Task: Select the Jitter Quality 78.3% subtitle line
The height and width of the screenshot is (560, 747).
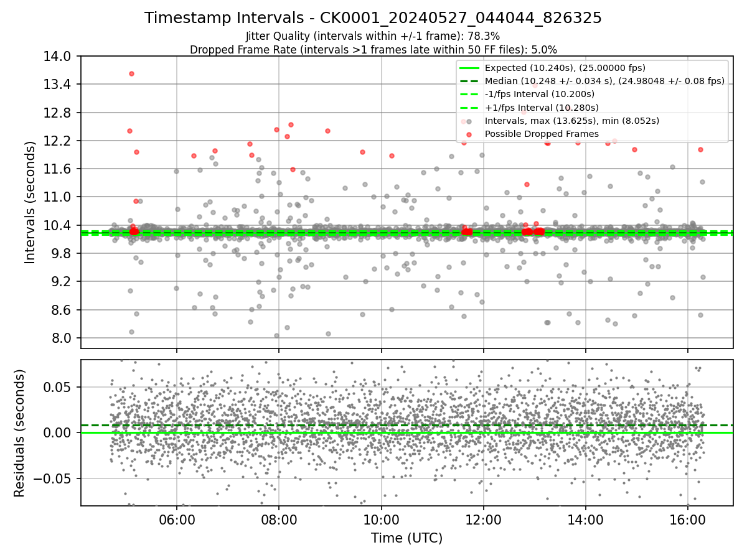Action: pyautogui.click(x=373, y=36)
